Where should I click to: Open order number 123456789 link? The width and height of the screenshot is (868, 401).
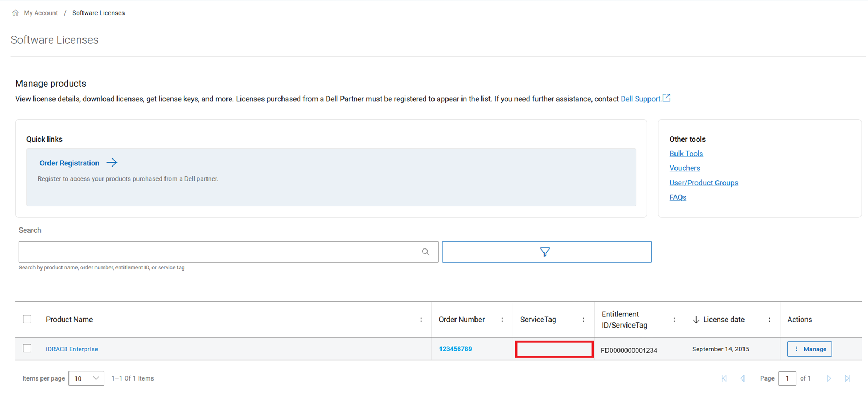pyautogui.click(x=455, y=349)
